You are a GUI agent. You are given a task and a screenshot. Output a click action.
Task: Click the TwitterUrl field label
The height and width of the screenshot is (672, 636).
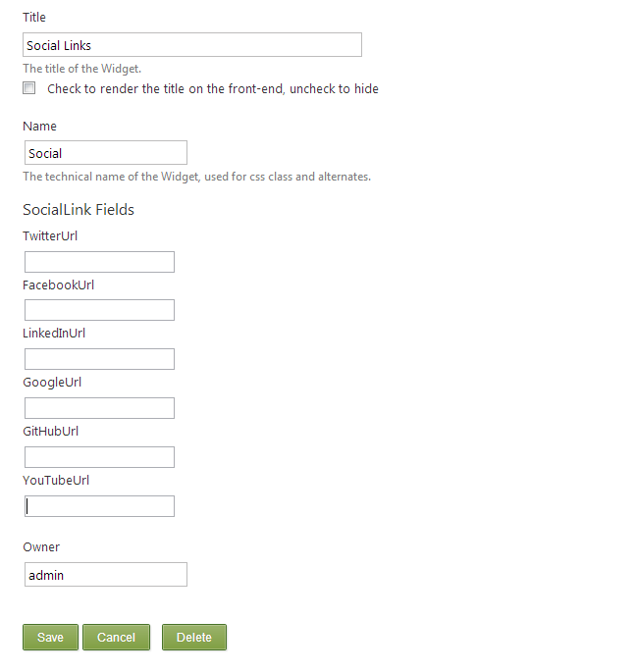pyautogui.click(x=50, y=235)
